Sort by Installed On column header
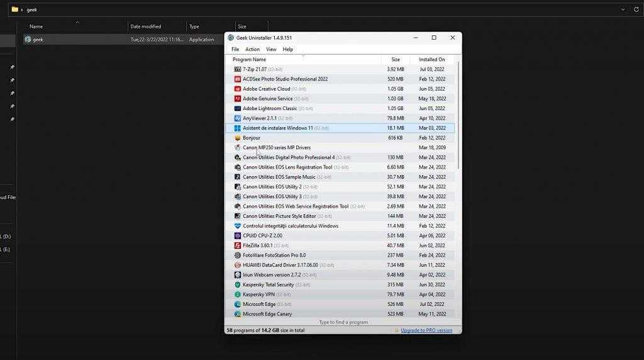Image resolution: width=644 pixels, height=360 pixels. 432,60
